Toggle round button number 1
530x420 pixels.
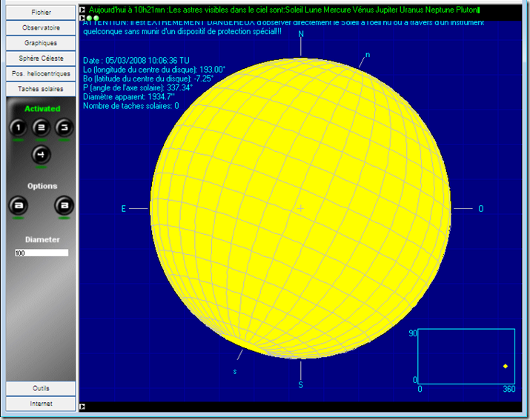coord(19,127)
